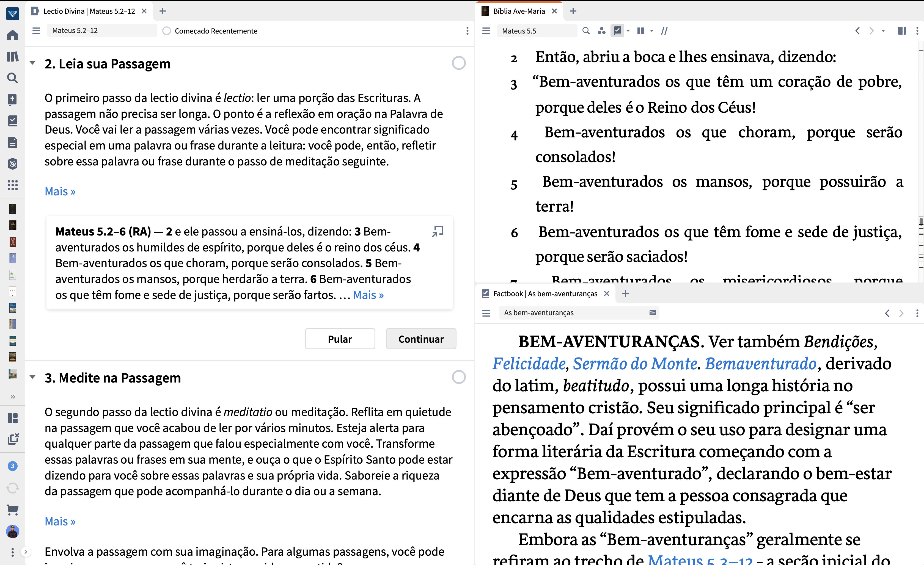Screen dimensions: 924x565
Task: Click the Pular button
Action: point(340,339)
